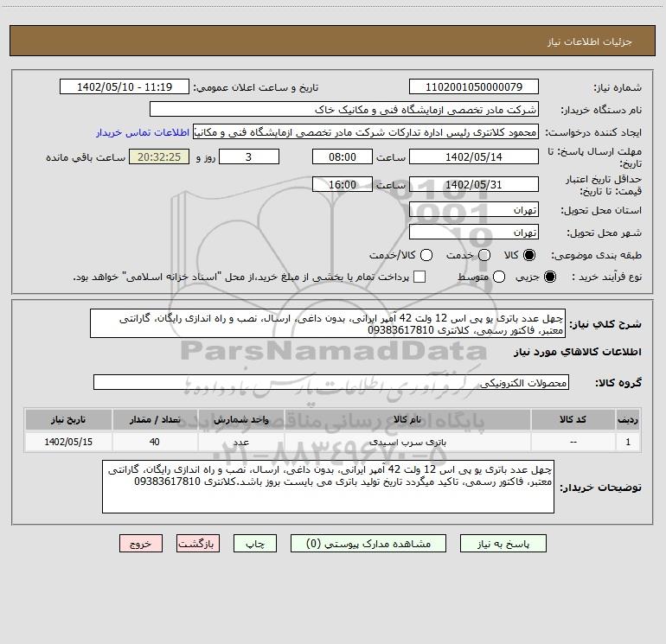Screen dimensions: 666x644
Task: Click the request creator name field
Action: tap(366, 131)
